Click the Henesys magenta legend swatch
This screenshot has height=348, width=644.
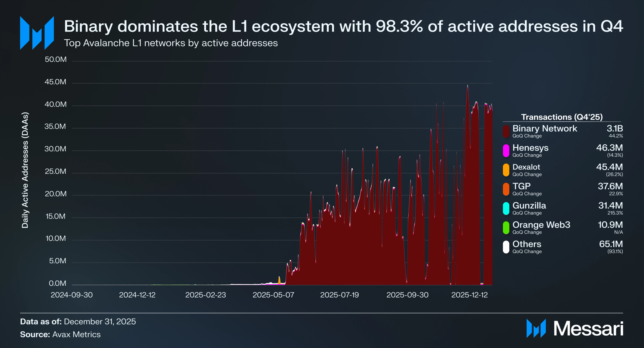[506, 150]
